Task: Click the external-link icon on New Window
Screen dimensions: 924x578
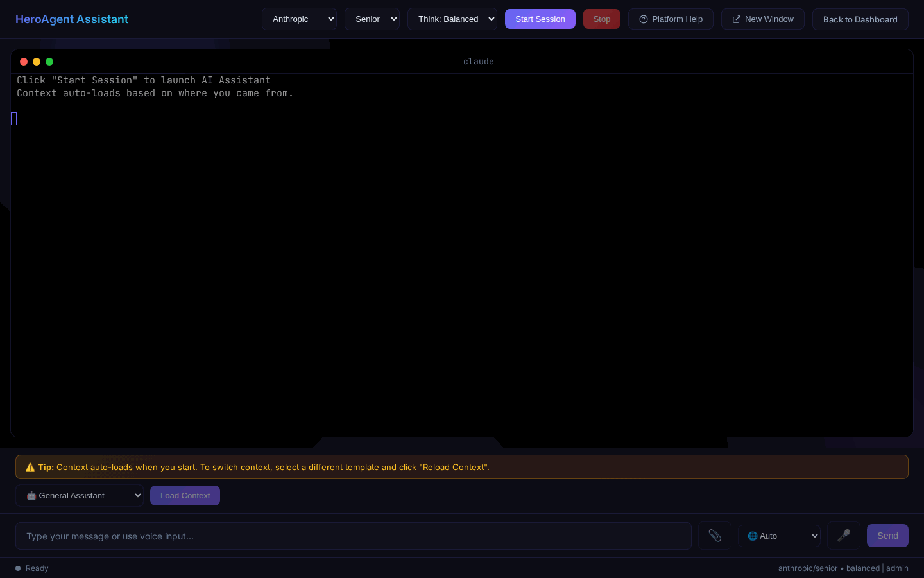Action: [x=737, y=19]
